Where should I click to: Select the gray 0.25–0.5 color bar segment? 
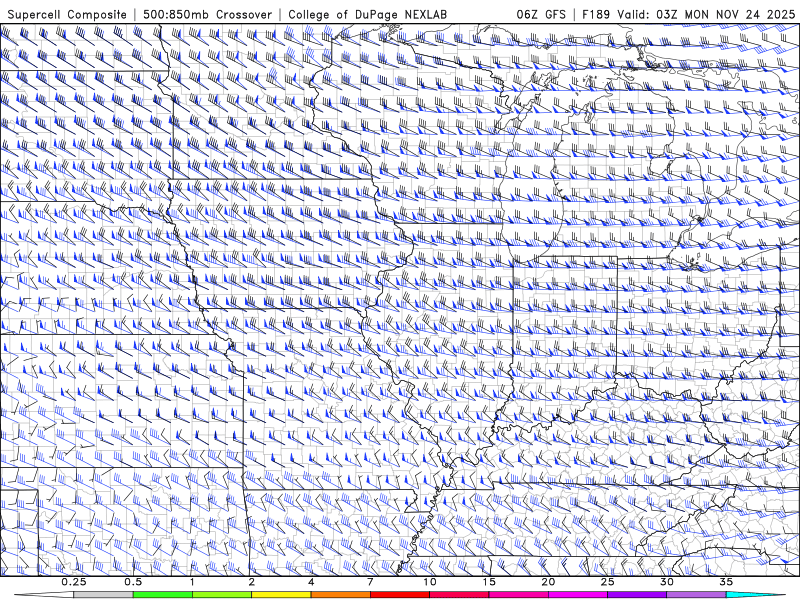(104, 595)
